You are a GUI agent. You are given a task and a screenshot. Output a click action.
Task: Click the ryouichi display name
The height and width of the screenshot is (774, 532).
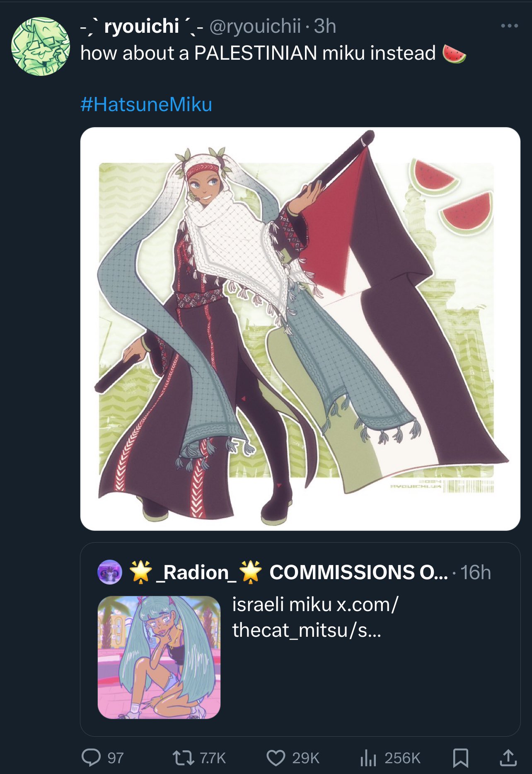(141, 26)
